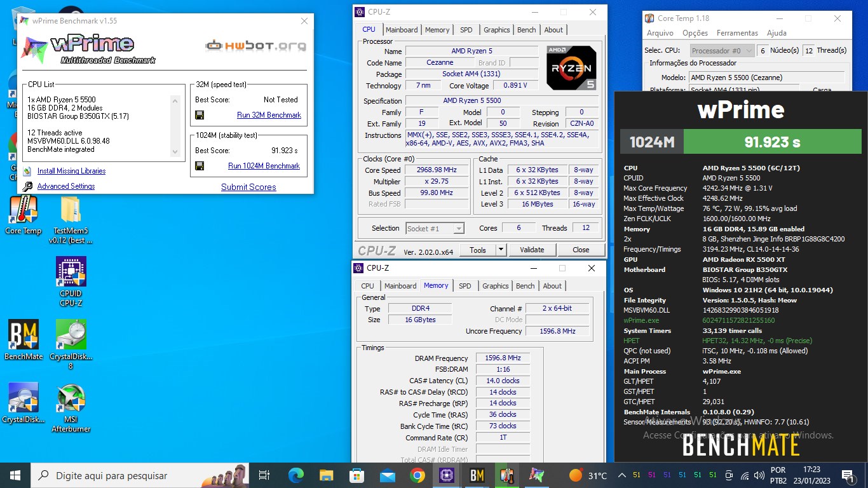Switch to SPD tab in lower CPU-Z
This screenshot has width=868, height=488.
coord(465,286)
